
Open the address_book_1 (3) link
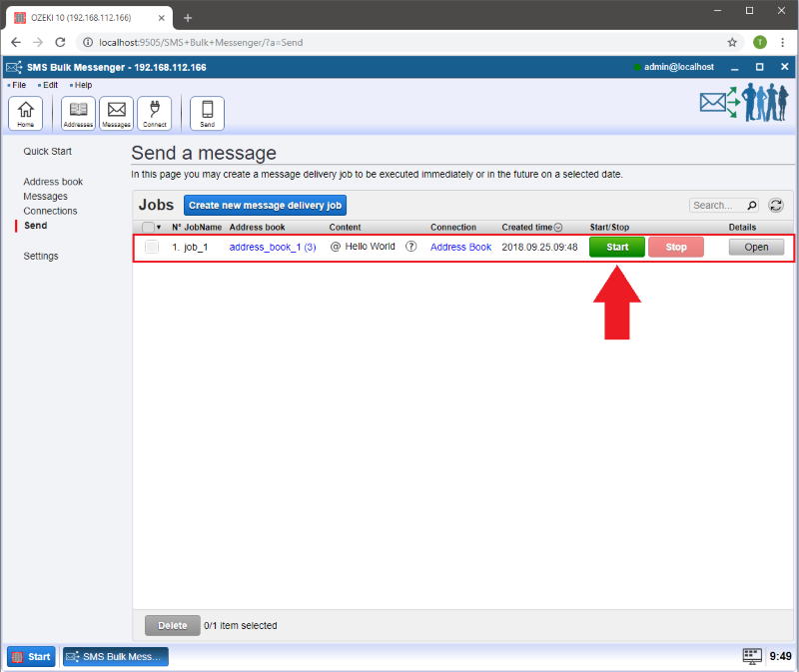tap(273, 247)
